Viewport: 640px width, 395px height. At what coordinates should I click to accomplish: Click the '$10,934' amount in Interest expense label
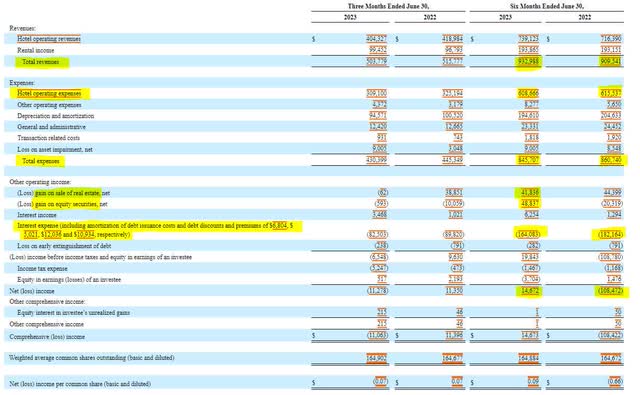tap(84, 235)
